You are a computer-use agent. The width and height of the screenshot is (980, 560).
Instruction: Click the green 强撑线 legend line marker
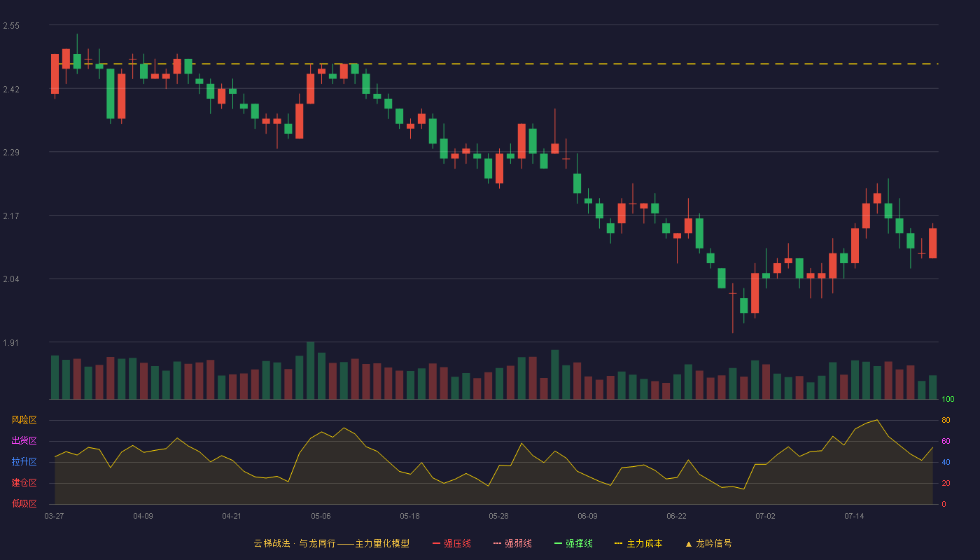pos(558,543)
